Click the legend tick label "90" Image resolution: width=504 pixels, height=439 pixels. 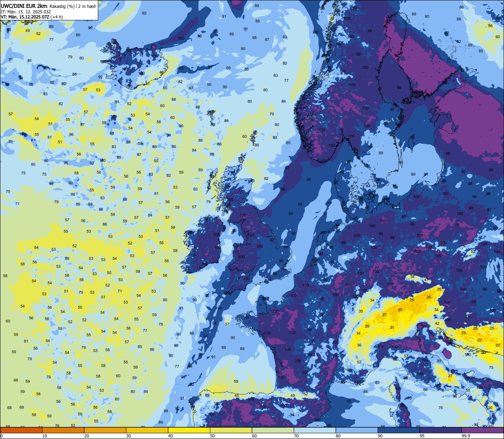(380, 436)
